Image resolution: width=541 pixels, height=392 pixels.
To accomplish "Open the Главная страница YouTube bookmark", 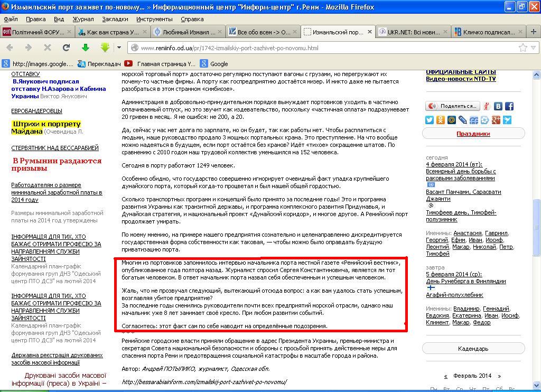I will (x=160, y=63).
